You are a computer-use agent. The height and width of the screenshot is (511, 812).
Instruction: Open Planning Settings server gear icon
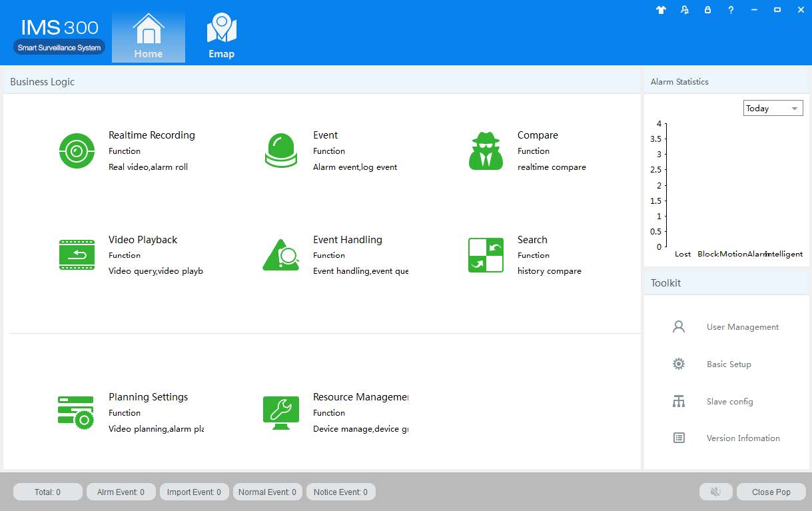(75, 412)
